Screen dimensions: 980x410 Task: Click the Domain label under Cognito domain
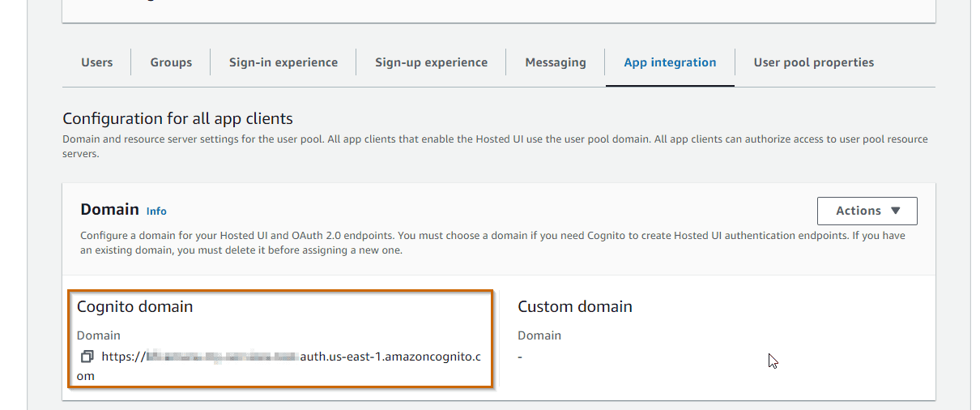99,335
